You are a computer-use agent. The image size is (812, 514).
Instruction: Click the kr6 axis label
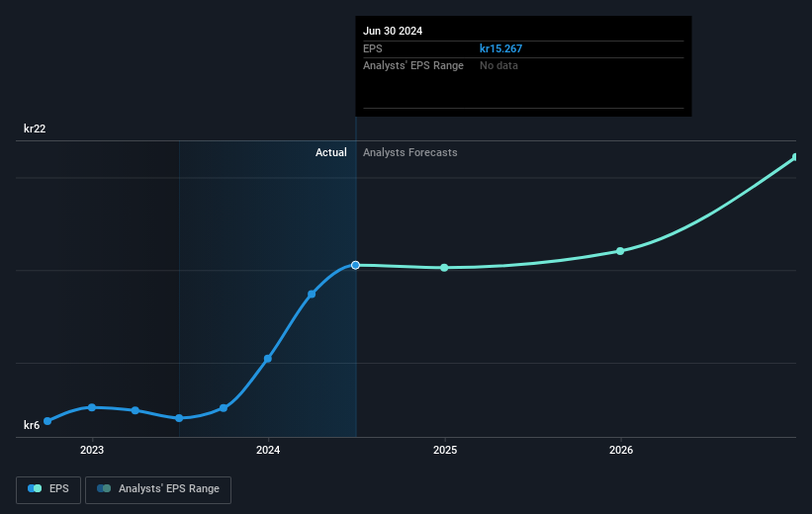point(32,425)
